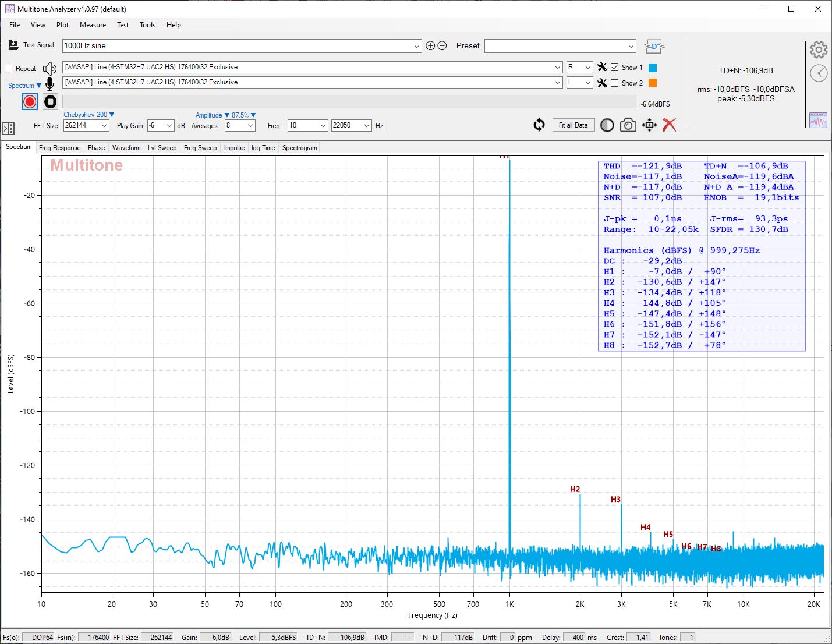The image size is (832, 644).
Task: Switch to the Waveform tab
Action: coord(126,148)
